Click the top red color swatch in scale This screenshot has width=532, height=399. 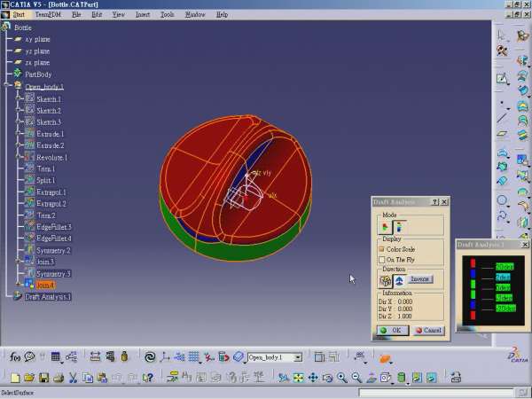(473, 263)
